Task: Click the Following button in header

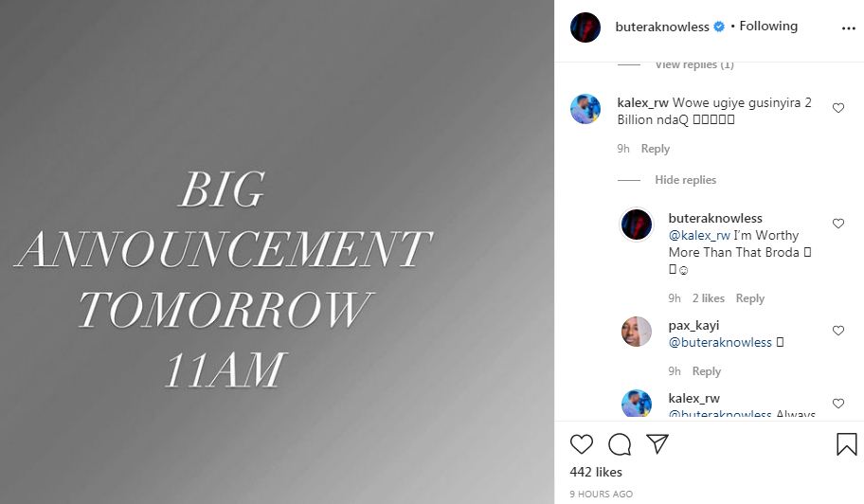Action: click(768, 26)
